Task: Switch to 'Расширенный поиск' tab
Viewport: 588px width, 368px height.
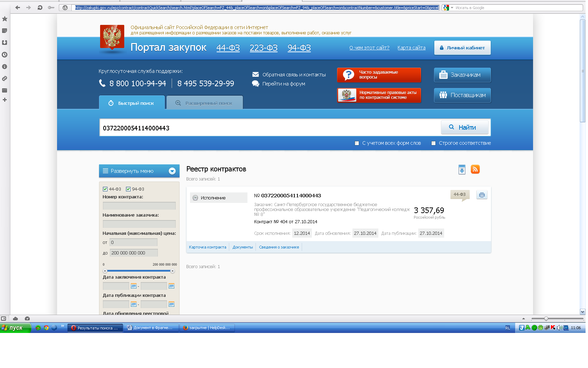Action: click(x=205, y=103)
